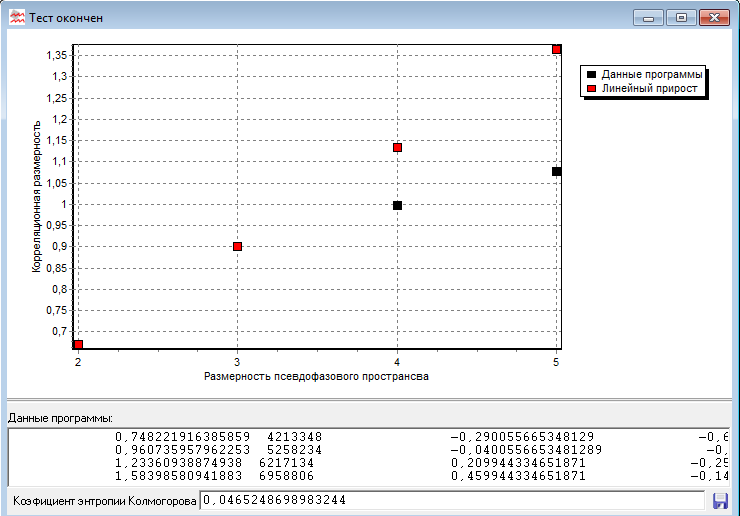740x516 pixels.
Task: Click the black data point at x=4
Action: point(397,205)
